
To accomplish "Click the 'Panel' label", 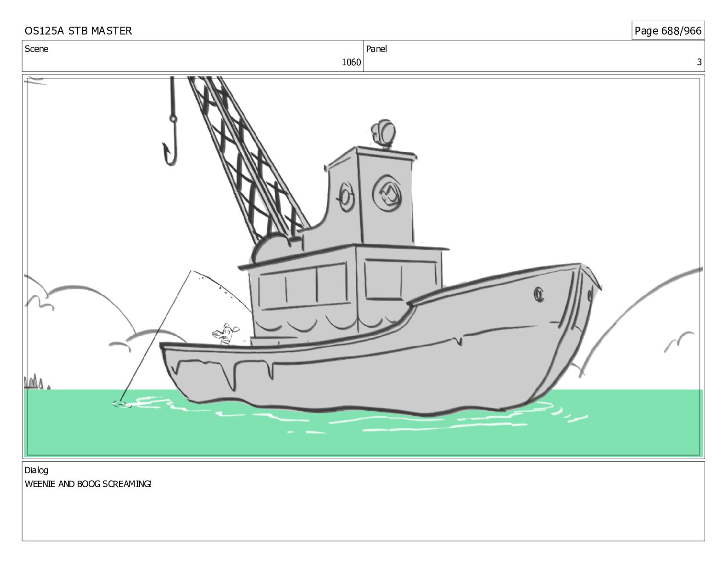I will pyautogui.click(x=376, y=49).
